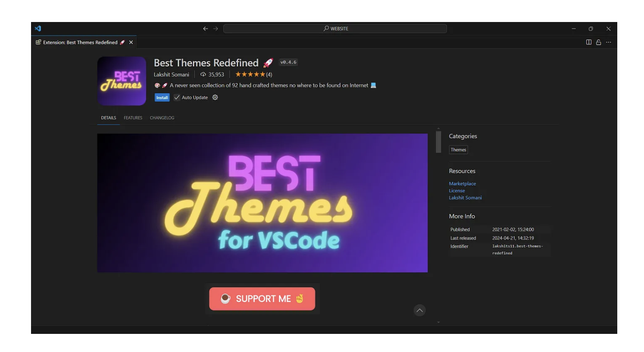Click the scrollbar down arrow

click(438, 322)
